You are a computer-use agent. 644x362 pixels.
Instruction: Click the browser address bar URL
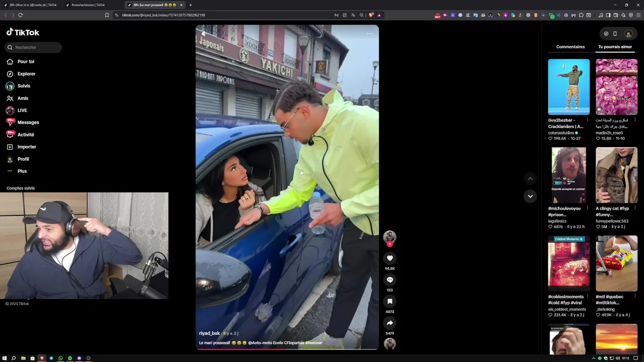tap(164, 15)
